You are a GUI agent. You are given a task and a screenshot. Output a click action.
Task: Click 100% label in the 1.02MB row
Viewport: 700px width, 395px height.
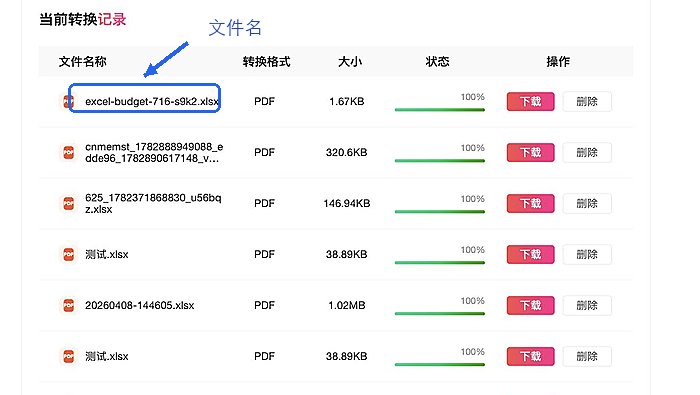click(473, 301)
